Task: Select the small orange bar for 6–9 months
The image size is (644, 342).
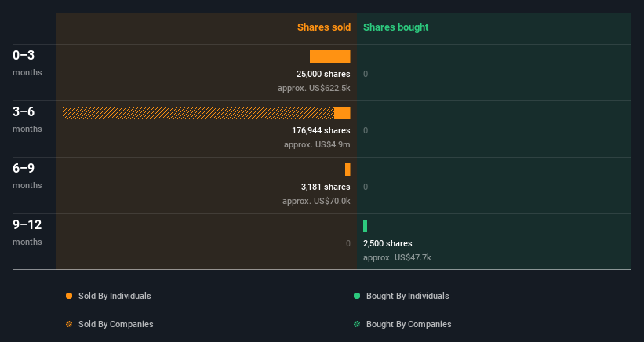Action: [x=347, y=169]
